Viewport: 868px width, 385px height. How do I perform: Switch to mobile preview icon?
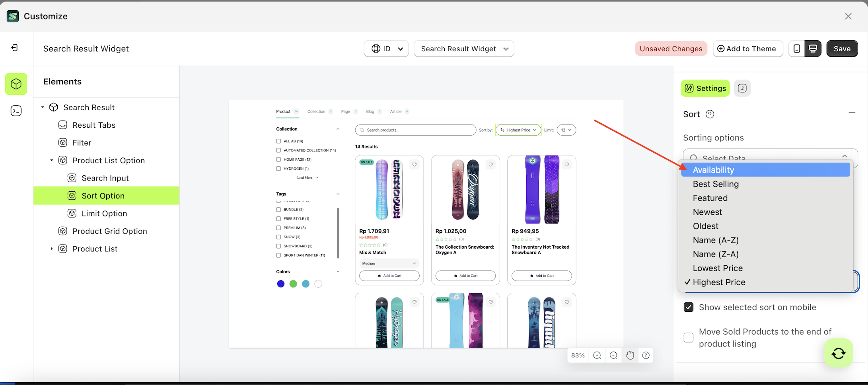(x=797, y=49)
